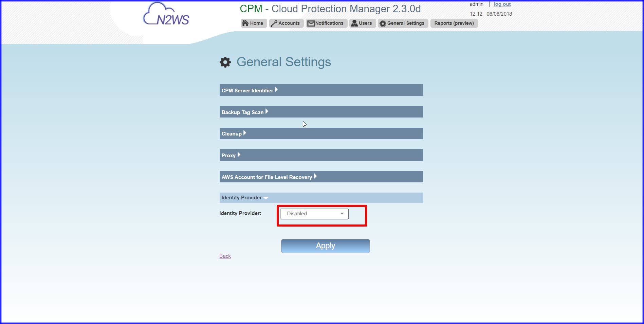Click the log out link
Viewport: 644px width, 324px height.
coord(502,4)
